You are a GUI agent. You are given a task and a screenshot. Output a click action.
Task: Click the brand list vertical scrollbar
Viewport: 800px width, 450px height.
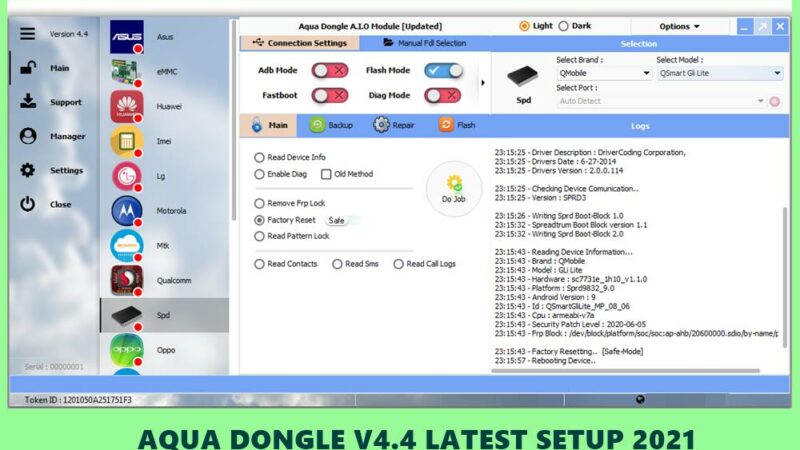coord(234,120)
